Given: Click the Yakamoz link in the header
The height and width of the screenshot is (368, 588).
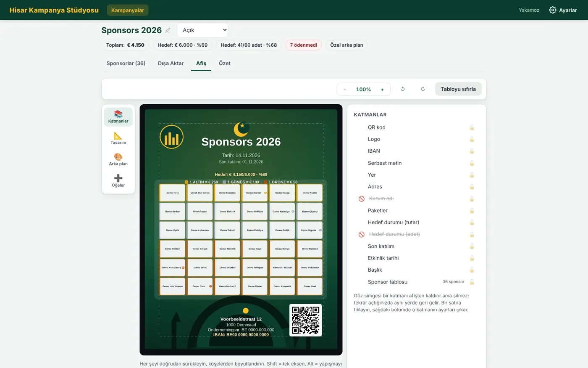Looking at the screenshot, I should pyautogui.click(x=529, y=10).
